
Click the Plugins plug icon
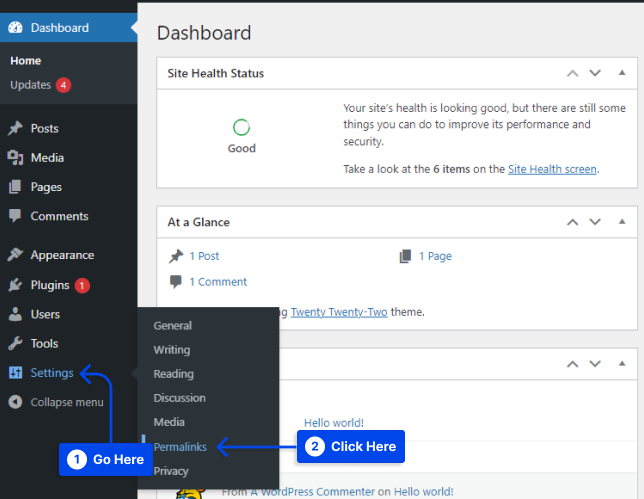[x=15, y=285]
